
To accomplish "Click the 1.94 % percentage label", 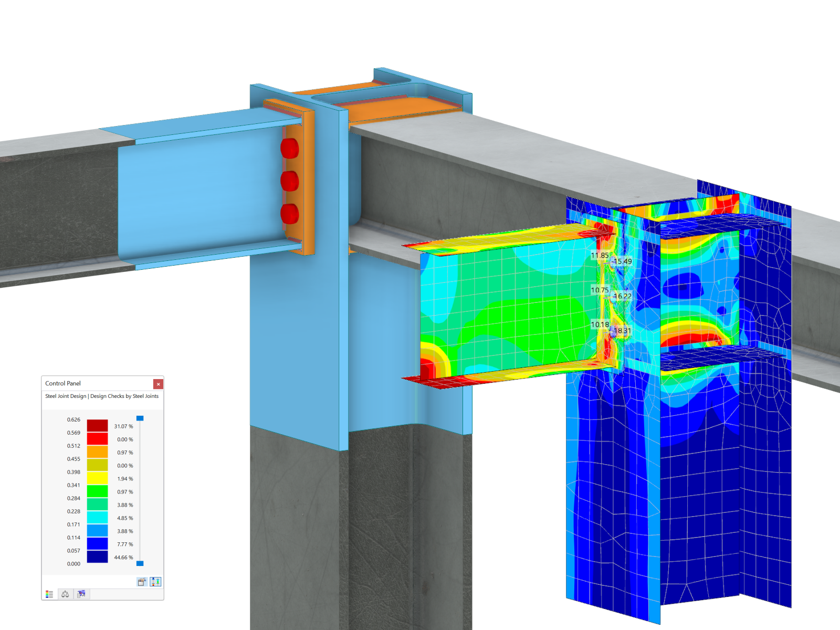I will point(125,479).
